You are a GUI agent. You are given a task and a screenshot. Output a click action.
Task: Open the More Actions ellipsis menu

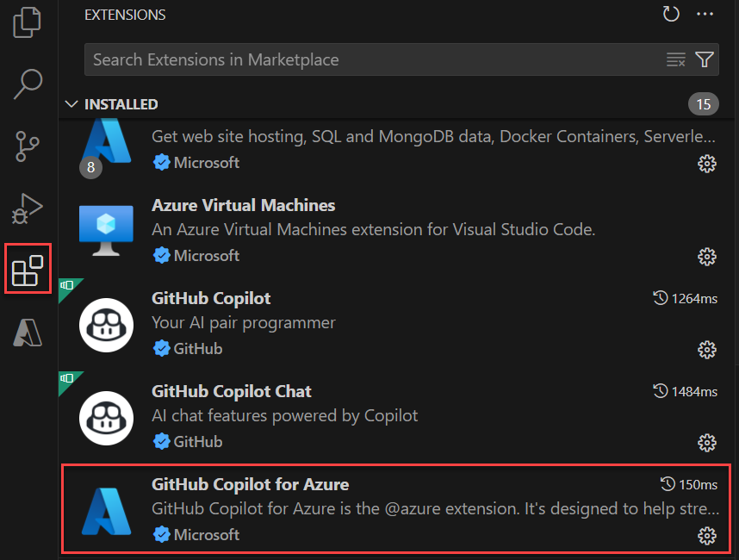pyautogui.click(x=705, y=14)
